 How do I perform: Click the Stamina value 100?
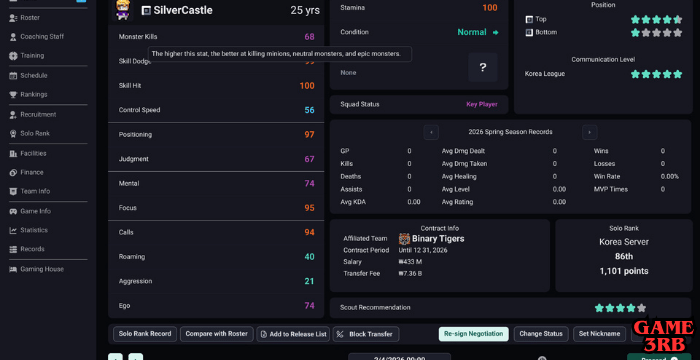click(490, 8)
